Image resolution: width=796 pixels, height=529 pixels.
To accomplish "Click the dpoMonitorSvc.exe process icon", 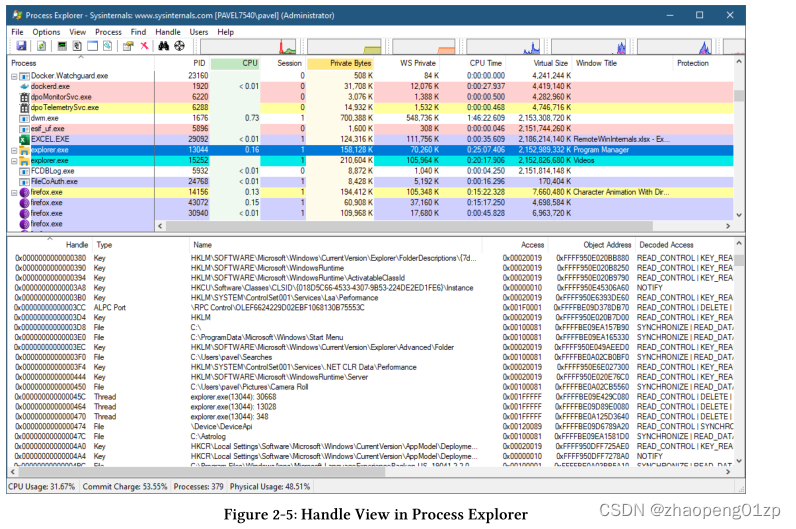I will click(x=24, y=97).
